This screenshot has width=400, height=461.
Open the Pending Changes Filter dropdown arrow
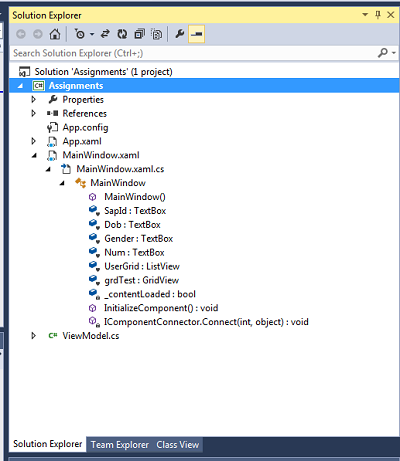tap(92, 34)
